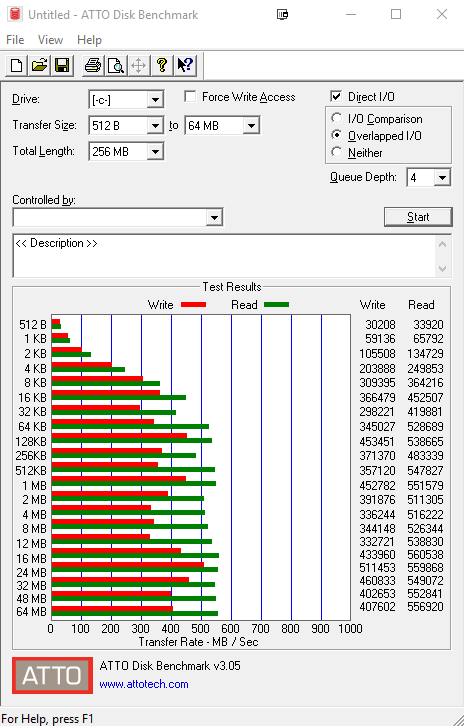Open Print Preview toolbar icon
The height and width of the screenshot is (726, 464).
116,65
